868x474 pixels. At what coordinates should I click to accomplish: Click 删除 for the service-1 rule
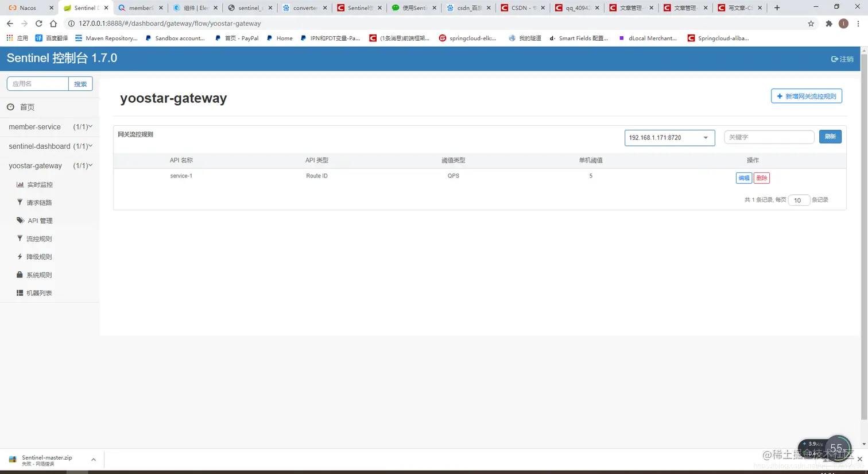point(761,178)
